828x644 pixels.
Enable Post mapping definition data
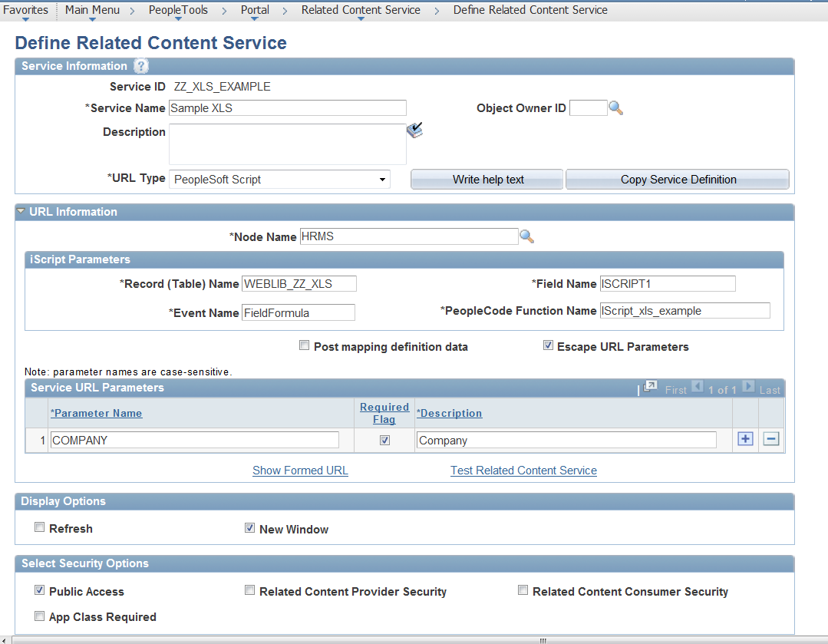[304, 345]
